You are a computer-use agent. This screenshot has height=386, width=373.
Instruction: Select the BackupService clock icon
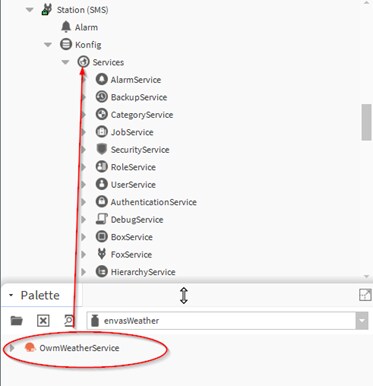[101, 97]
